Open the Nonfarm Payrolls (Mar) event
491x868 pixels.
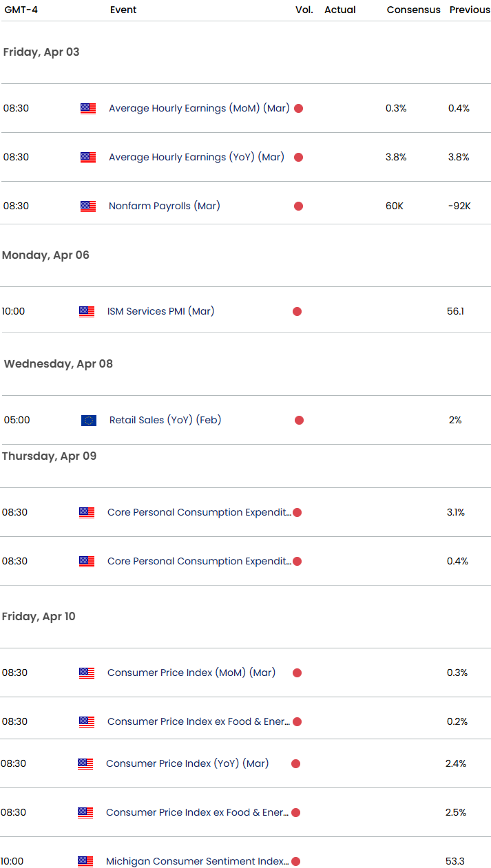click(x=164, y=206)
